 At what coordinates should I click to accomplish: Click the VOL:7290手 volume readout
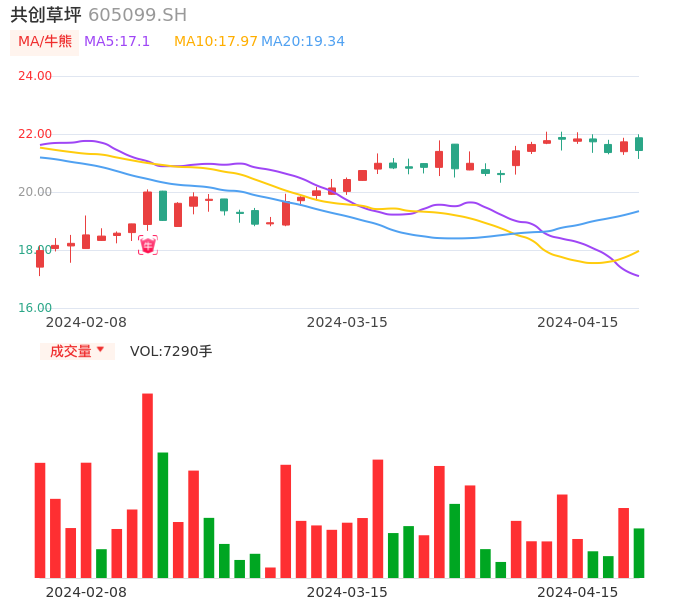(171, 351)
